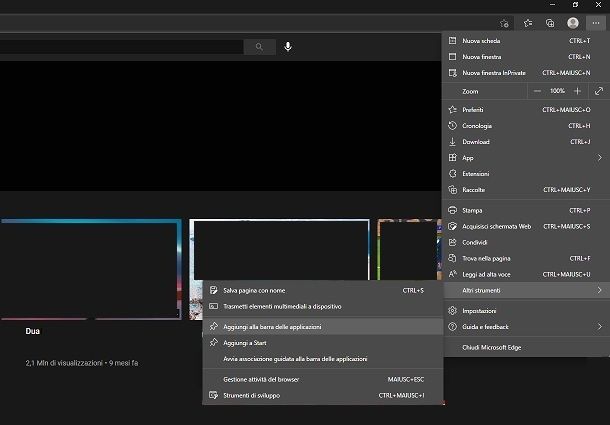610x425 pixels.
Task: Click 2,1 Mln di visualizzazioni text
Action: 64,363
